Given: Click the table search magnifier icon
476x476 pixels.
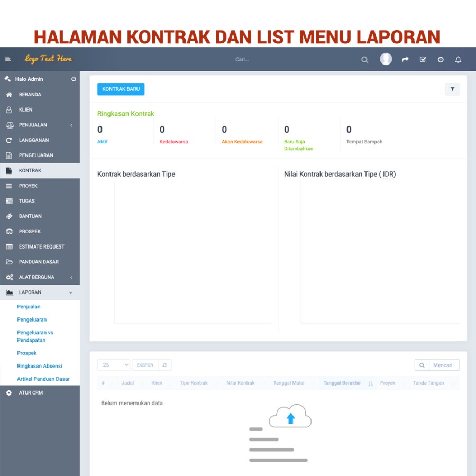Looking at the screenshot, I should tap(422, 365).
